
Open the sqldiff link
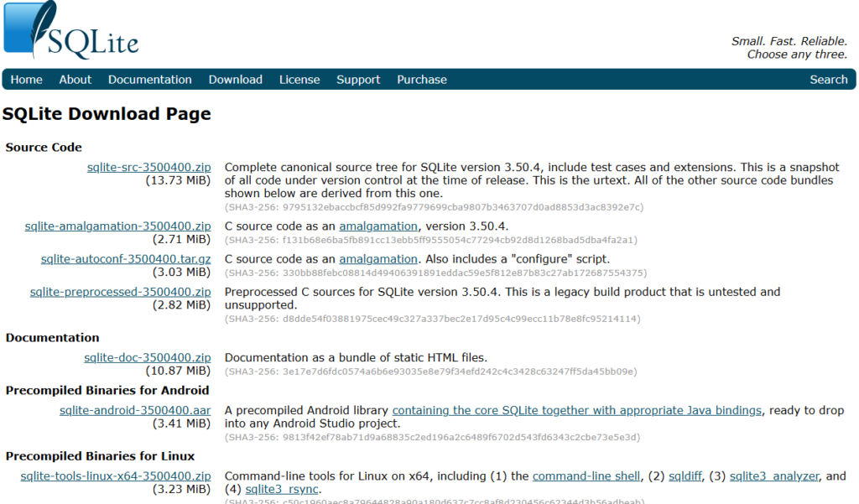point(685,476)
